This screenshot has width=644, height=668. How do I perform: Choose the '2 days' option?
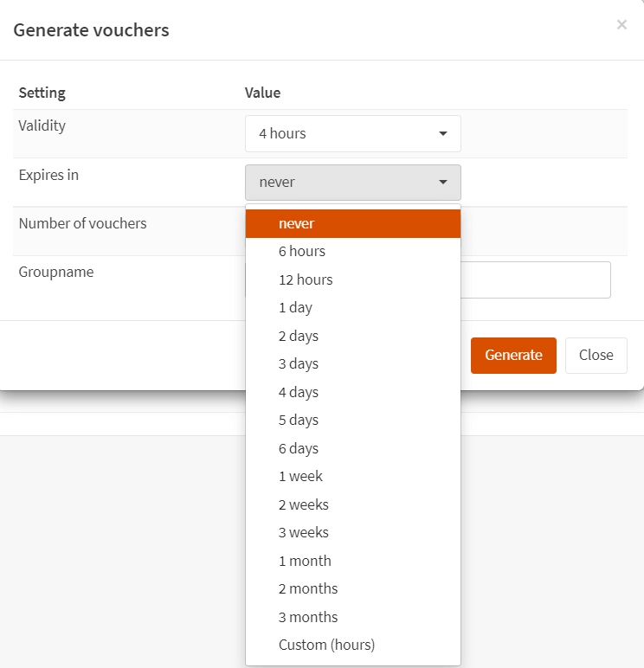[x=352, y=336]
